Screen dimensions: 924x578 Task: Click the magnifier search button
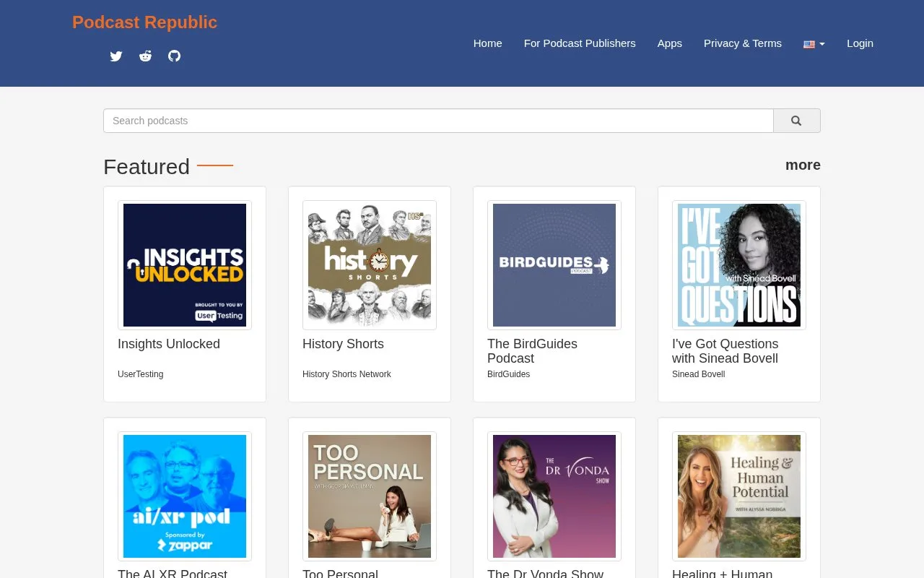pyautogui.click(x=796, y=121)
